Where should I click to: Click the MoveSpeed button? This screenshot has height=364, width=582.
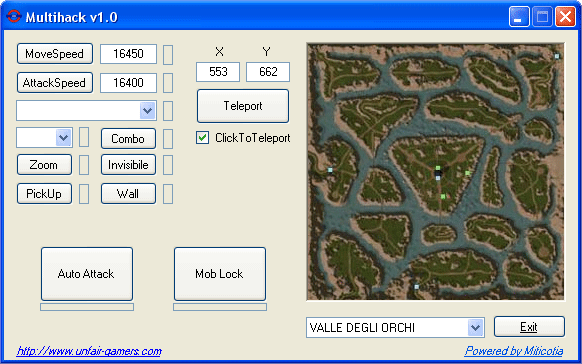(55, 54)
